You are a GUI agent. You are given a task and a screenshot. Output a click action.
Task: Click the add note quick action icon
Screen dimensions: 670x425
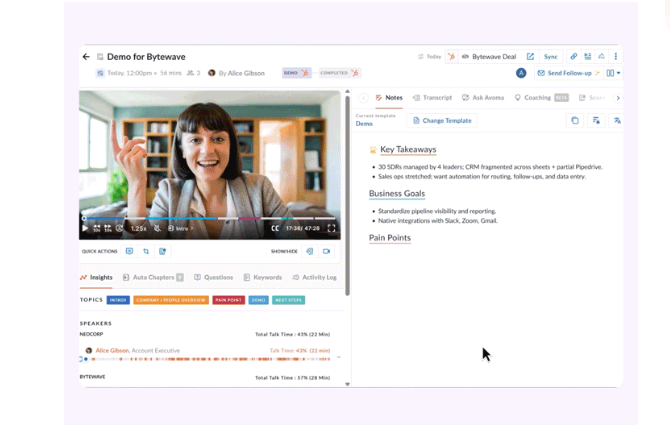[x=162, y=251]
